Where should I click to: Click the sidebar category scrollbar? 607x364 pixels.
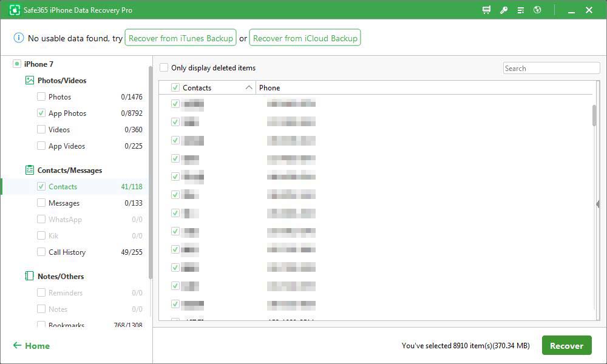(151, 172)
